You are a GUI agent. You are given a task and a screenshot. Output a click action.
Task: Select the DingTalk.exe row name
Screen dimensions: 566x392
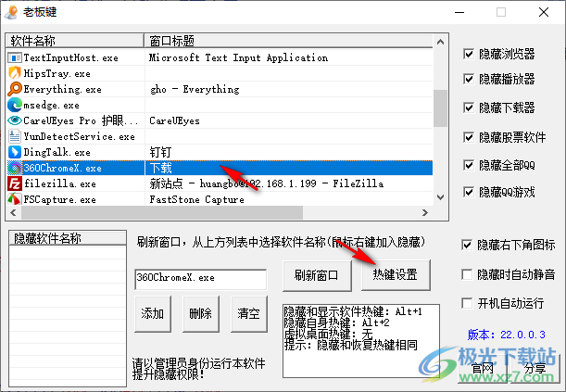(57, 152)
